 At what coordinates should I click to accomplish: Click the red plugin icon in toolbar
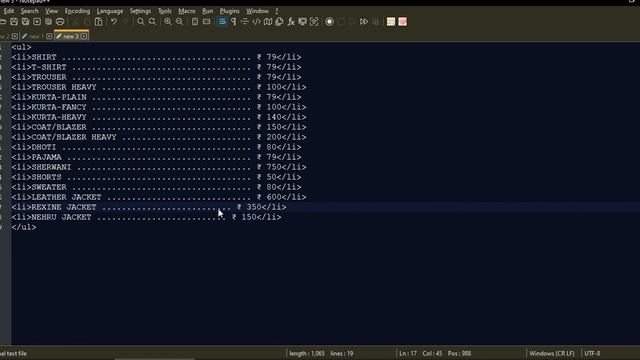402,22
